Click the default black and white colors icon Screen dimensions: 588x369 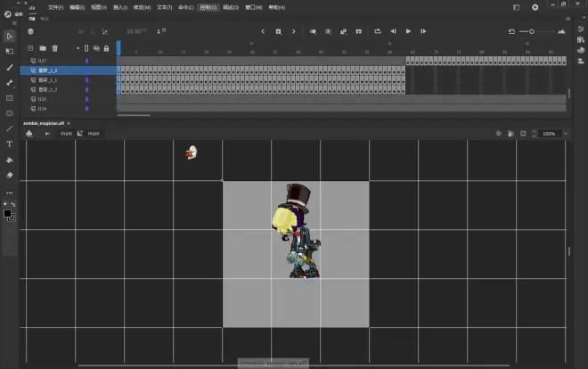(x=5, y=204)
